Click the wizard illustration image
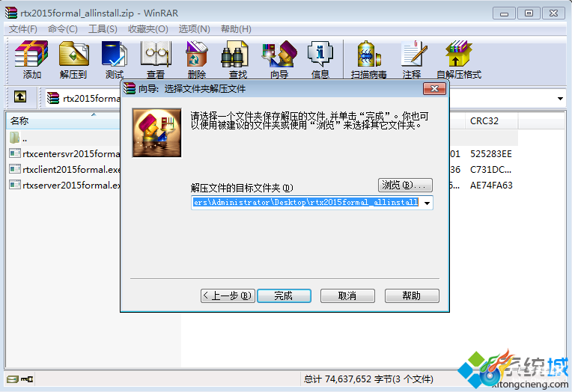572x392 pixels. (157, 132)
